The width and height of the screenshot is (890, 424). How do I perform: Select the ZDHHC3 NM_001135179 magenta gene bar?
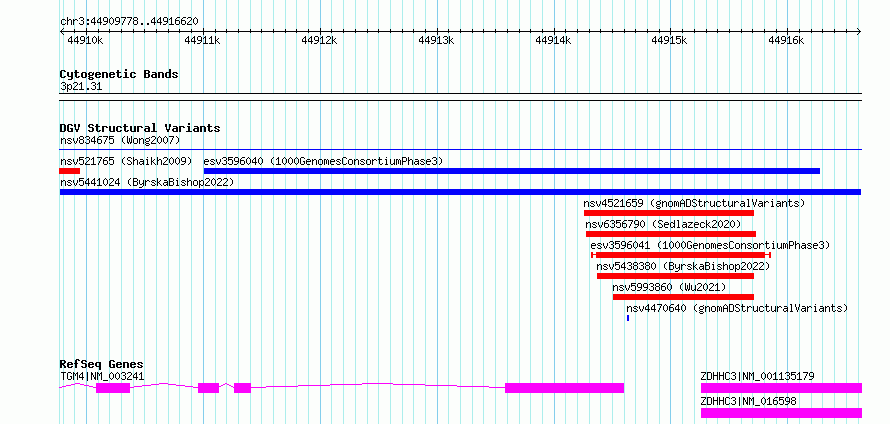pos(781,388)
